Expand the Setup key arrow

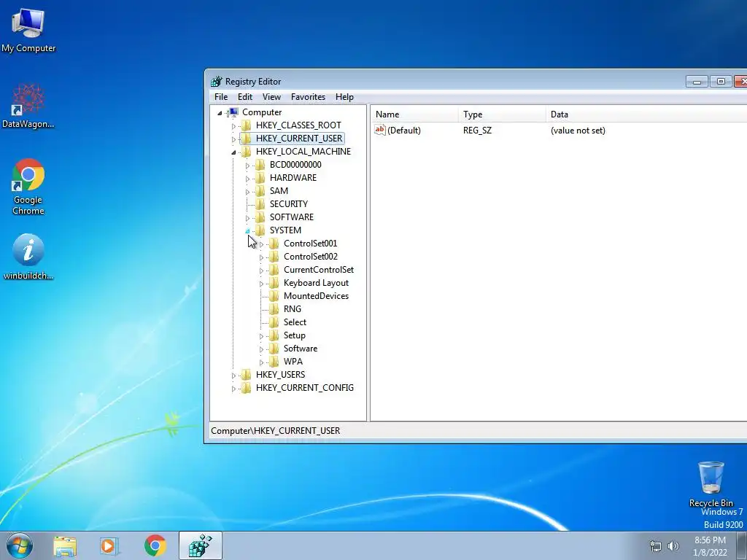(x=261, y=336)
